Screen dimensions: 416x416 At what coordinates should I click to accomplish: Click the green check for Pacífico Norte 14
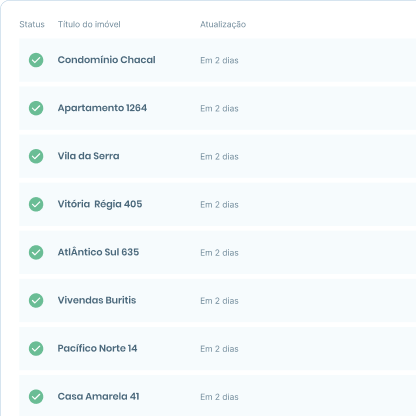click(x=36, y=348)
